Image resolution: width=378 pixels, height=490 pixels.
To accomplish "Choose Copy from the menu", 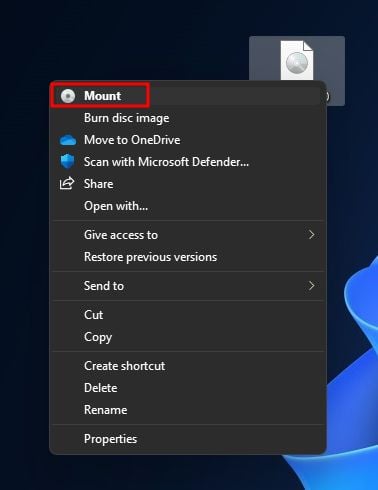I will click(188, 337).
